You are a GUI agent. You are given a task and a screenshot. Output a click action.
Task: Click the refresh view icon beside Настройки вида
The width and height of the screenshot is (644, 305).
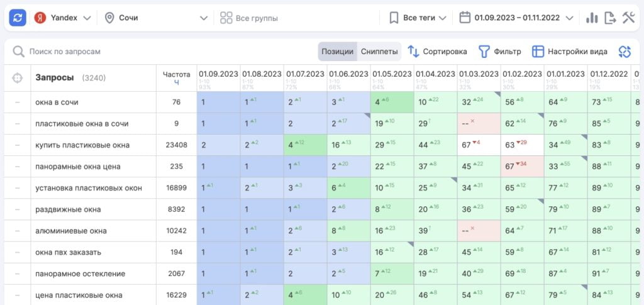624,52
